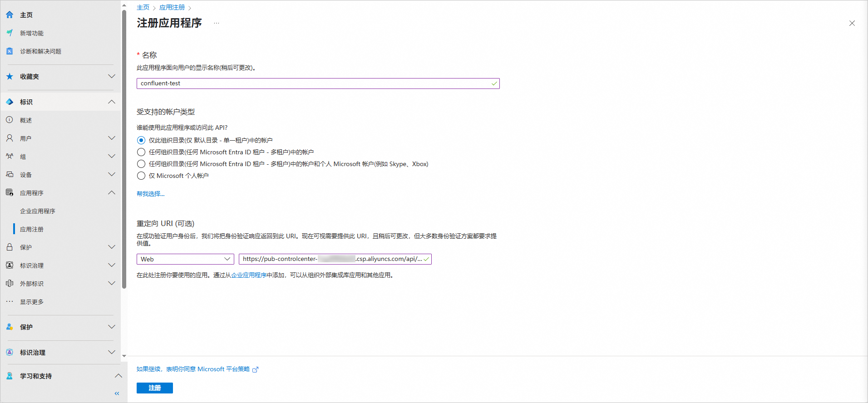868x403 pixels.
Task: Expand the 组 submenu chevron
Action: coord(112,157)
